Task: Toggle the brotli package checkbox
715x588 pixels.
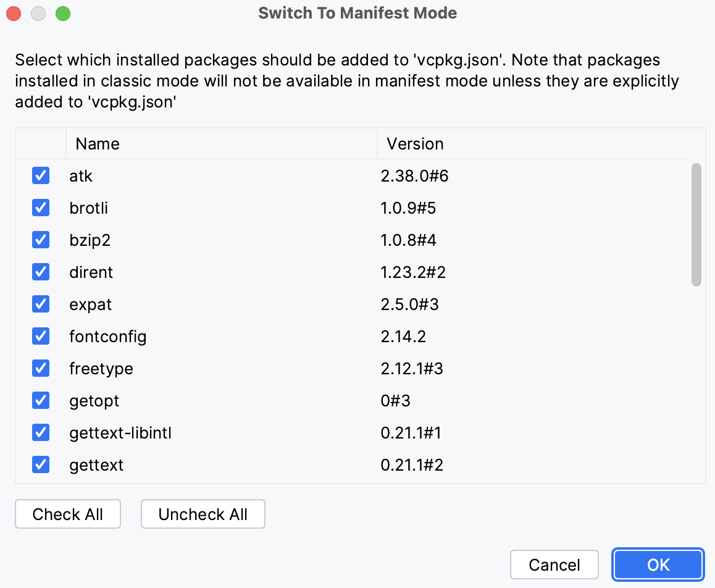Action: (x=40, y=208)
